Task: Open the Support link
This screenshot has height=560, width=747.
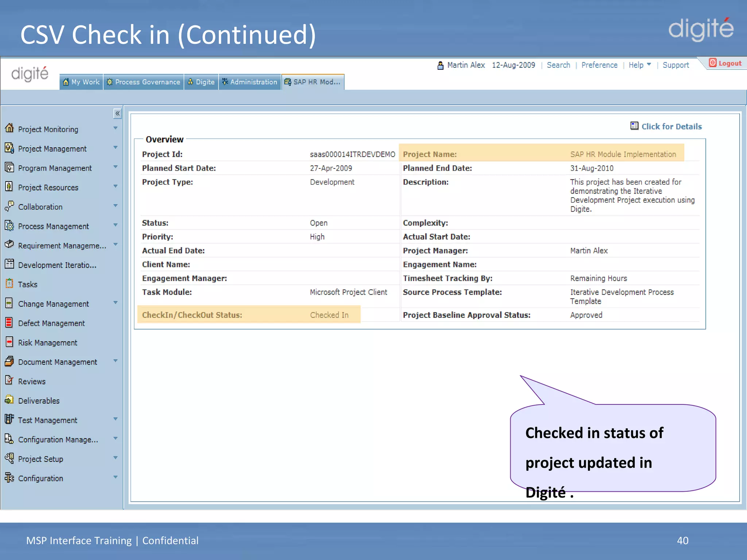Action: pyautogui.click(x=676, y=65)
